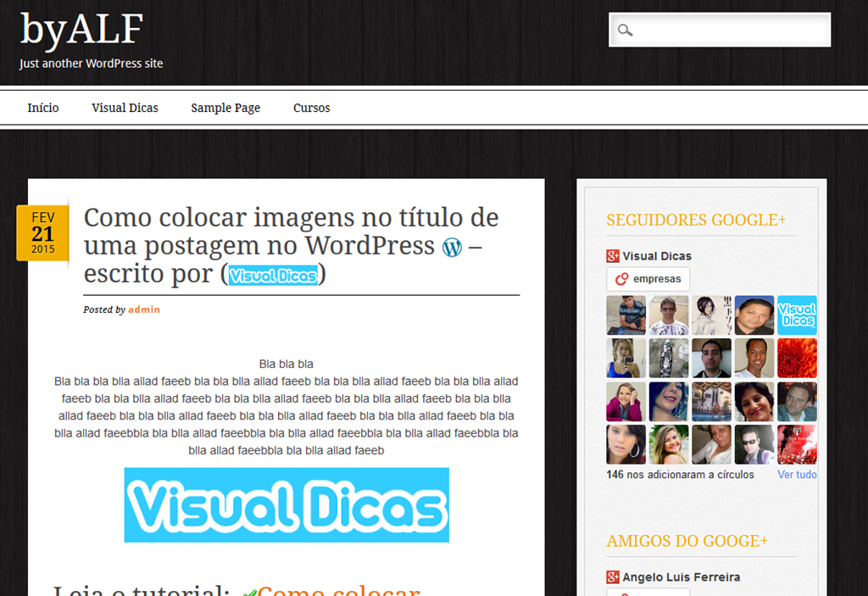Click the empresas circle button
868x596 pixels.
pyautogui.click(x=648, y=279)
